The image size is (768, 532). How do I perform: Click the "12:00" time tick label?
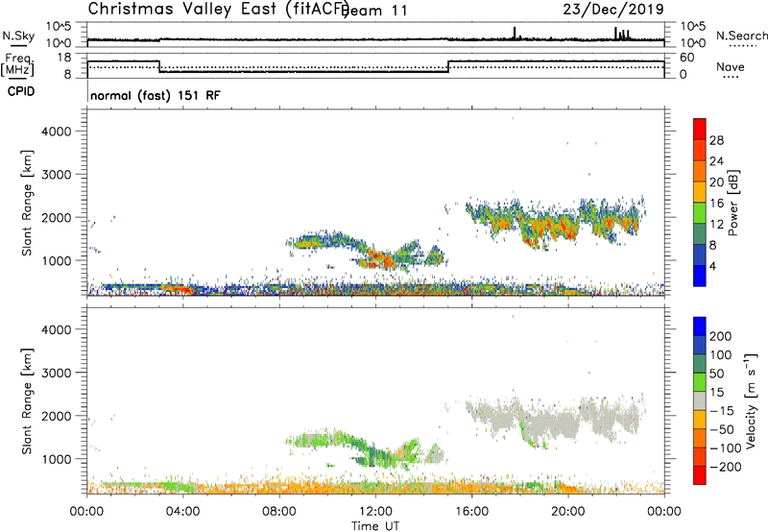375,512
